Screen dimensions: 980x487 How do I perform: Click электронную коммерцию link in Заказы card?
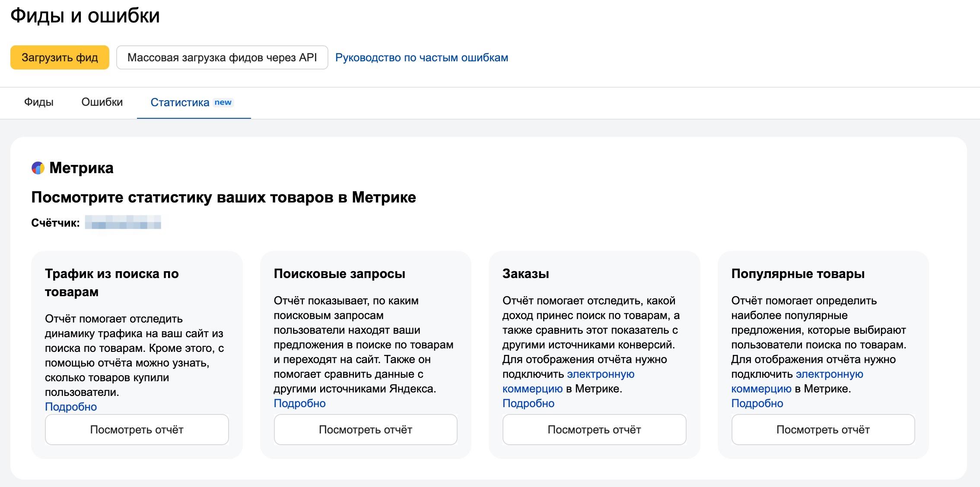coord(600,374)
